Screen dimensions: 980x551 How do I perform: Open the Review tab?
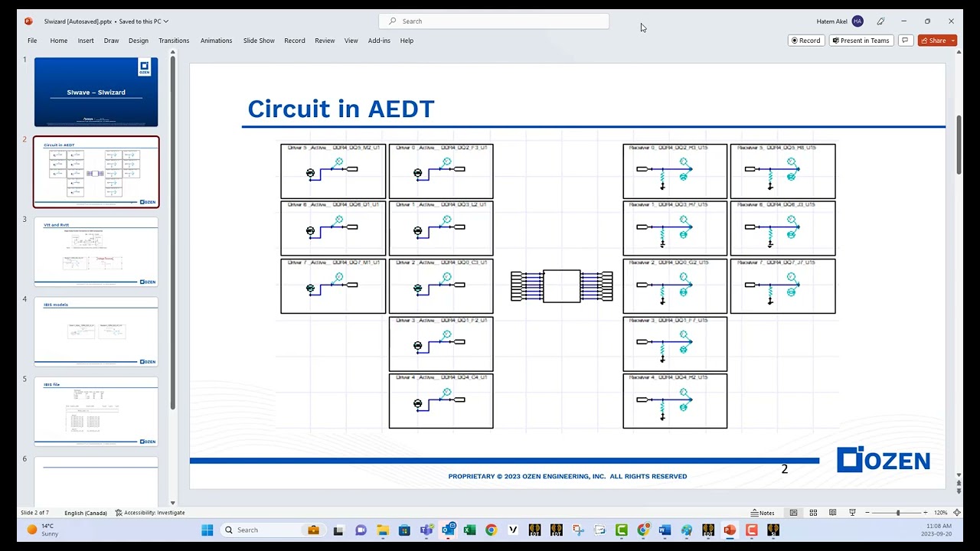click(325, 41)
